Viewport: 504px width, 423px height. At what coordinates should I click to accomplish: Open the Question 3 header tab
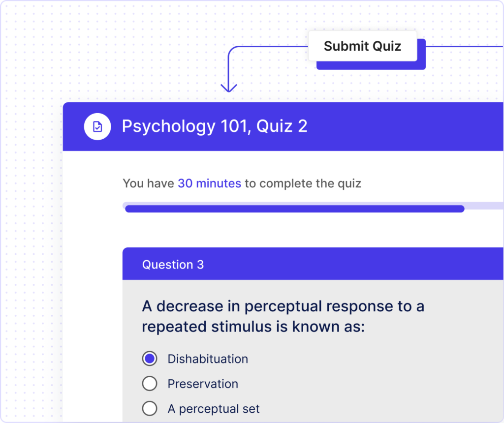click(x=173, y=265)
